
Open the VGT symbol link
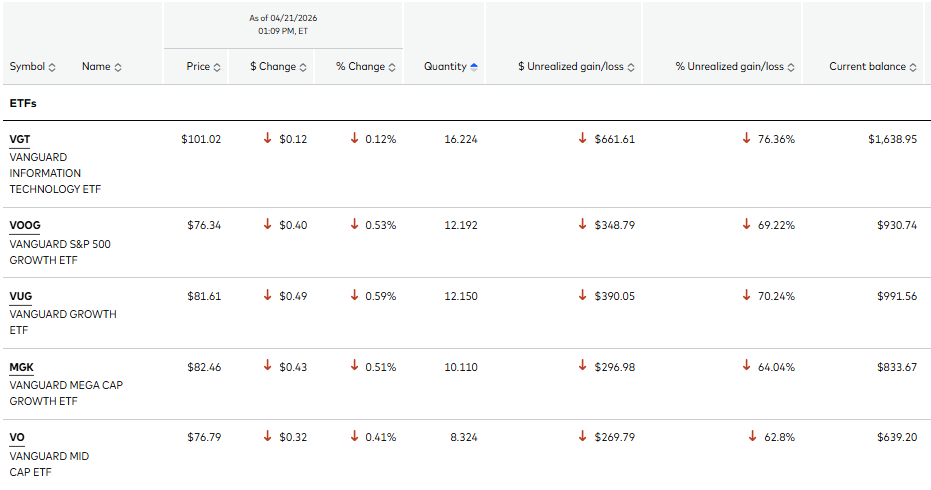click(x=21, y=139)
